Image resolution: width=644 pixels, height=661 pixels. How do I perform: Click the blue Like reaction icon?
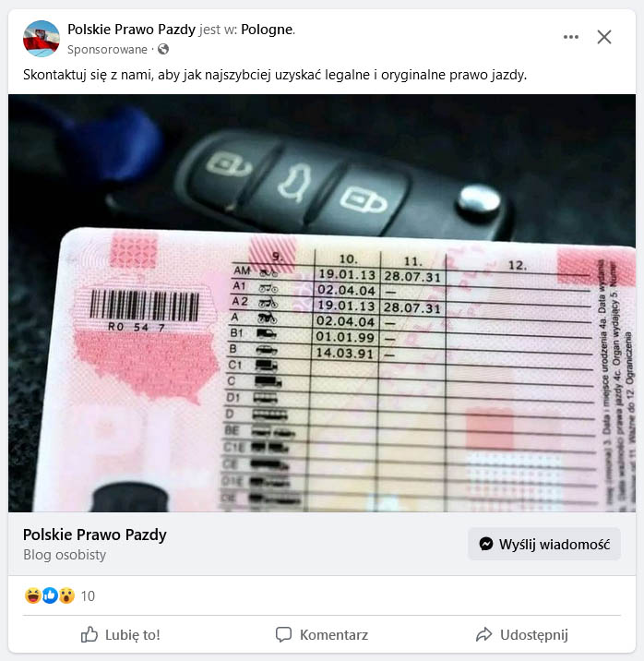click(50, 595)
